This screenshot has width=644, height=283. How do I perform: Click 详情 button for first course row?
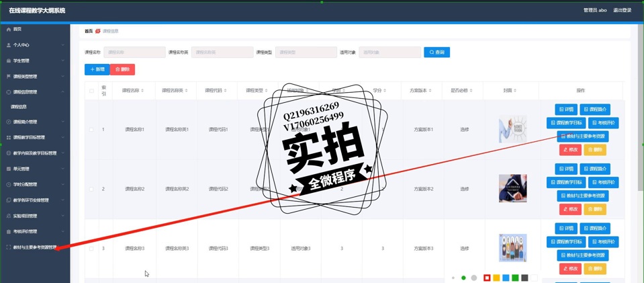(x=566, y=110)
